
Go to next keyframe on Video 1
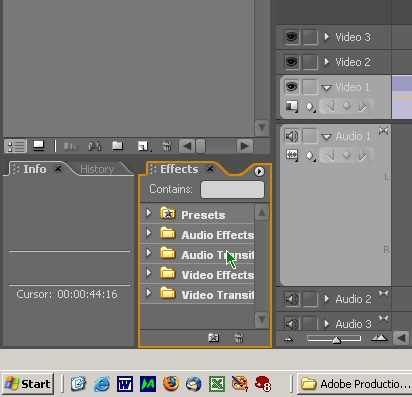tap(363, 106)
